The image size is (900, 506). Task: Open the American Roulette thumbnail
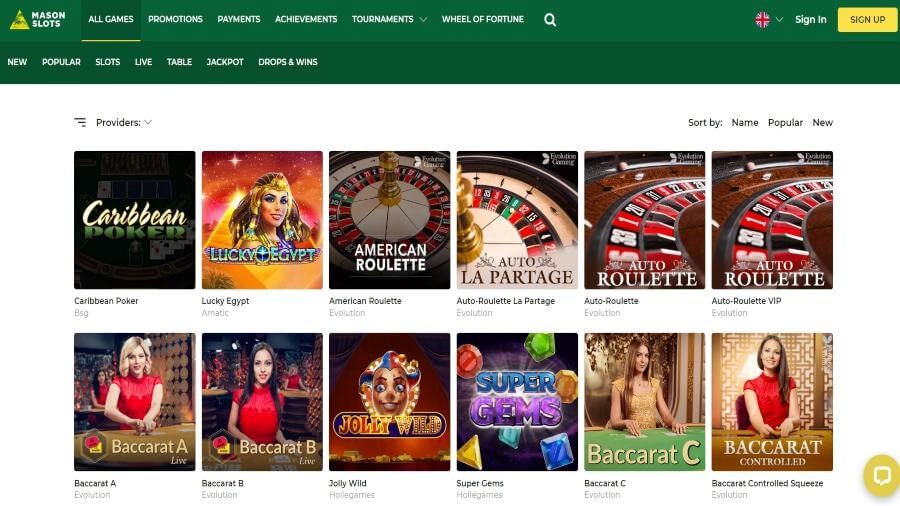click(389, 220)
